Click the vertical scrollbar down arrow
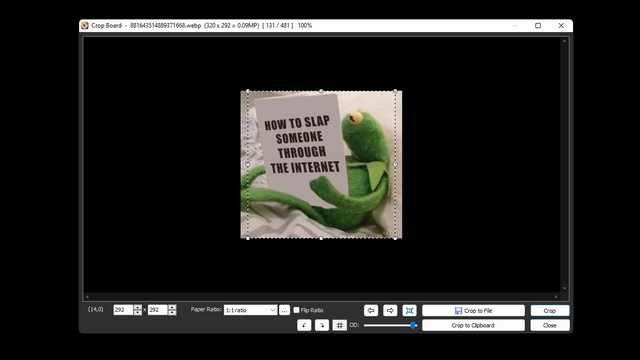The width and height of the screenshot is (640, 360). pos(564,289)
